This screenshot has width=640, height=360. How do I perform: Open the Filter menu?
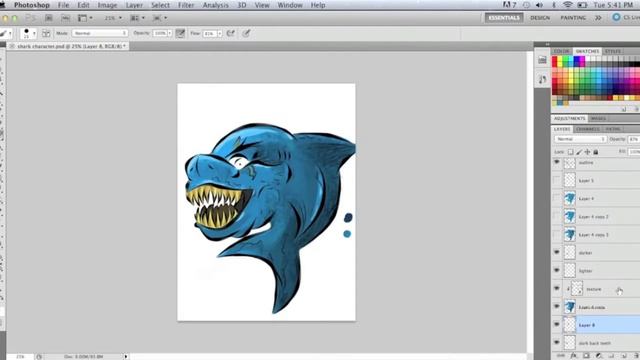pyautogui.click(x=186, y=5)
